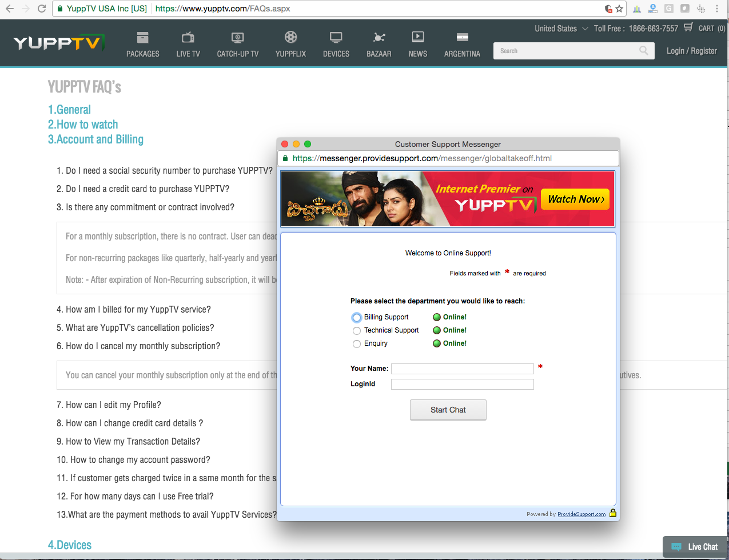Open the Login / Register link
729x560 pixels.
pos(692,51)
